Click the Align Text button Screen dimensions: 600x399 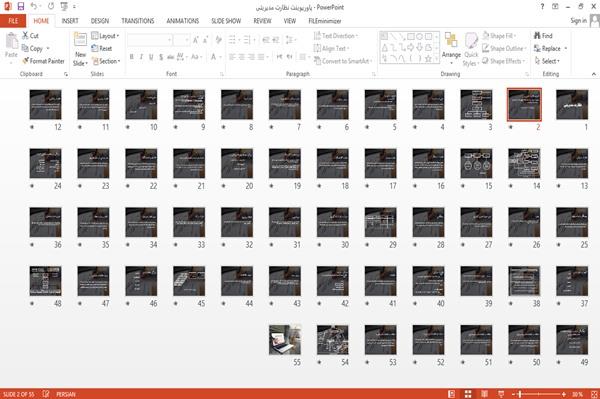pyautogui.click(x=331, y=49)
